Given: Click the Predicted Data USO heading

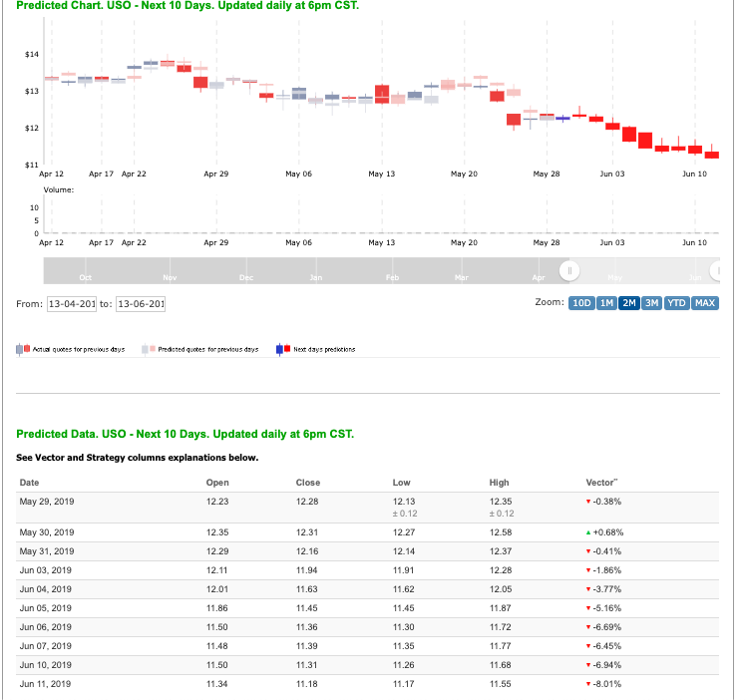Looking at the screenshot, I should click(x=186, y=434).
